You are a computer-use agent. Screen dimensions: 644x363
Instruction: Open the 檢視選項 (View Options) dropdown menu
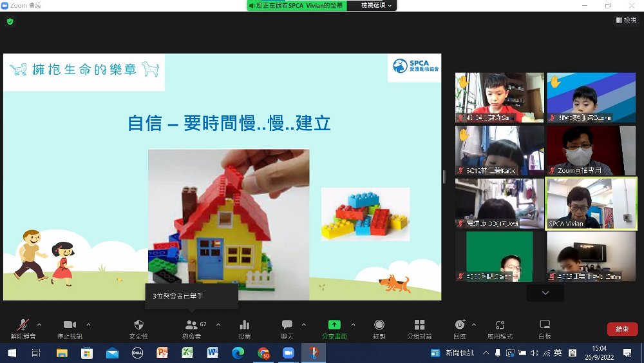(x=377, y=5)
